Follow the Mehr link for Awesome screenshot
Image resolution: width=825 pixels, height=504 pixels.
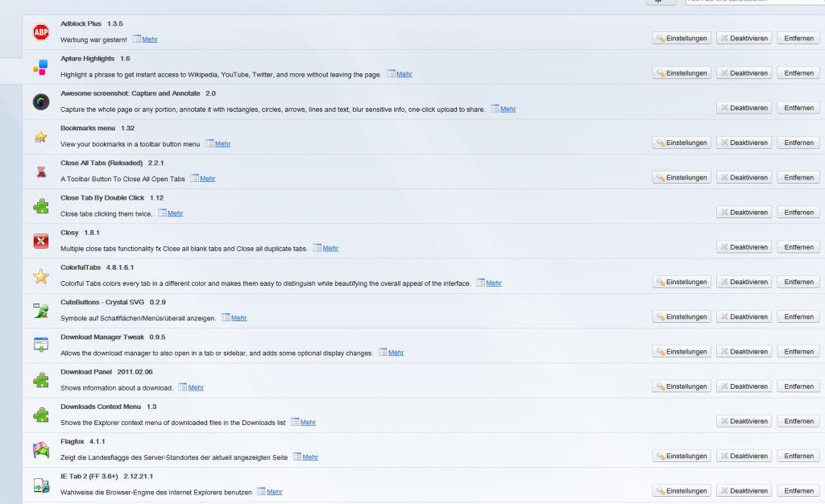point(508,109)
